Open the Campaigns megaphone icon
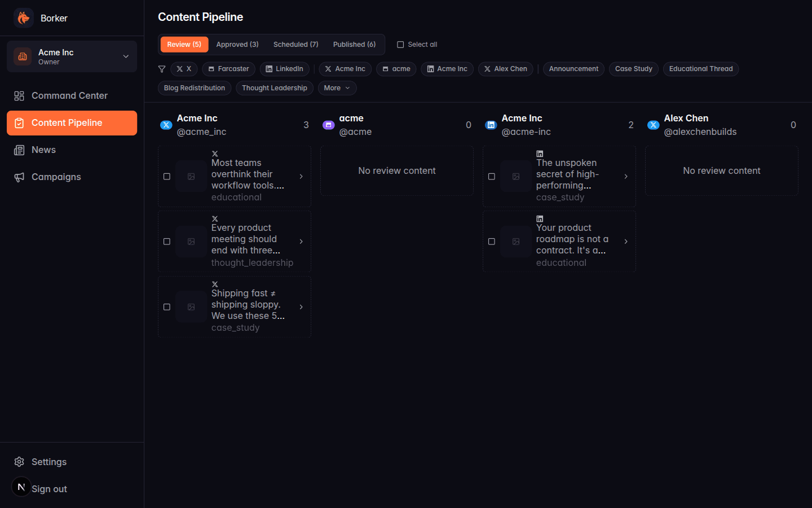Image resolution: width=812 pixels, height=508 pixels. click(19, 177)
